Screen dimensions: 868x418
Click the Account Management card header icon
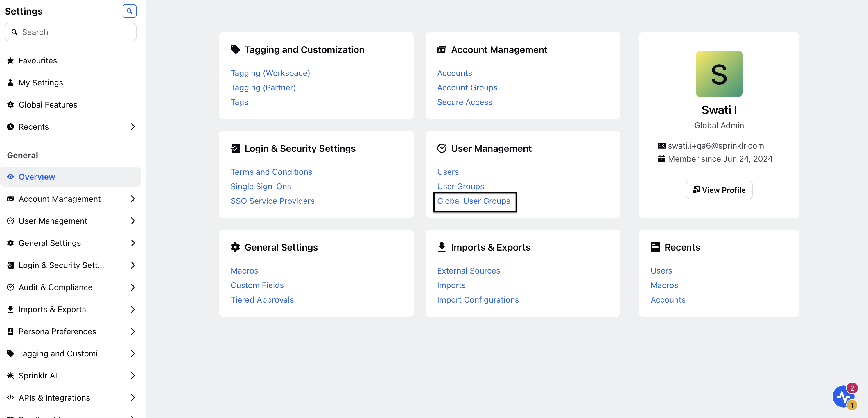point(442,49)
